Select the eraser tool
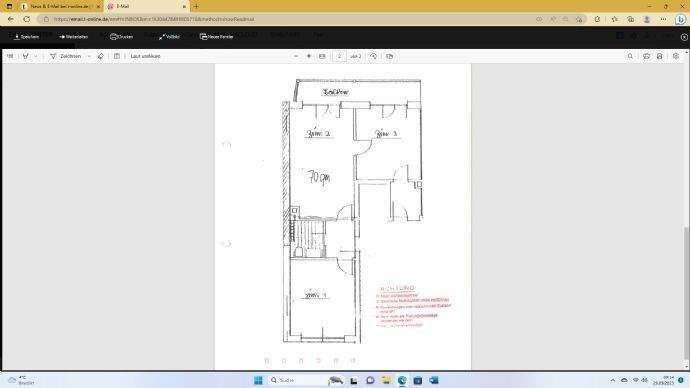 (x=101, y=56)
